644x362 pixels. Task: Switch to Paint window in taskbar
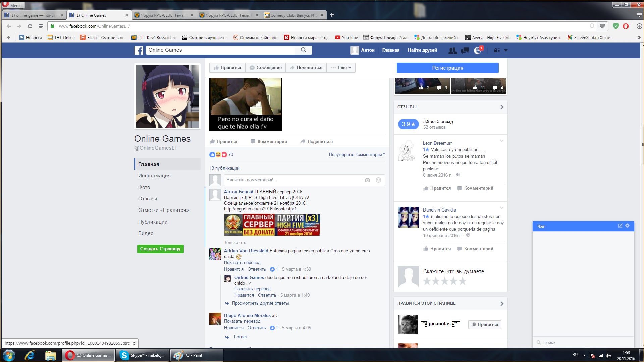(197, 355)
